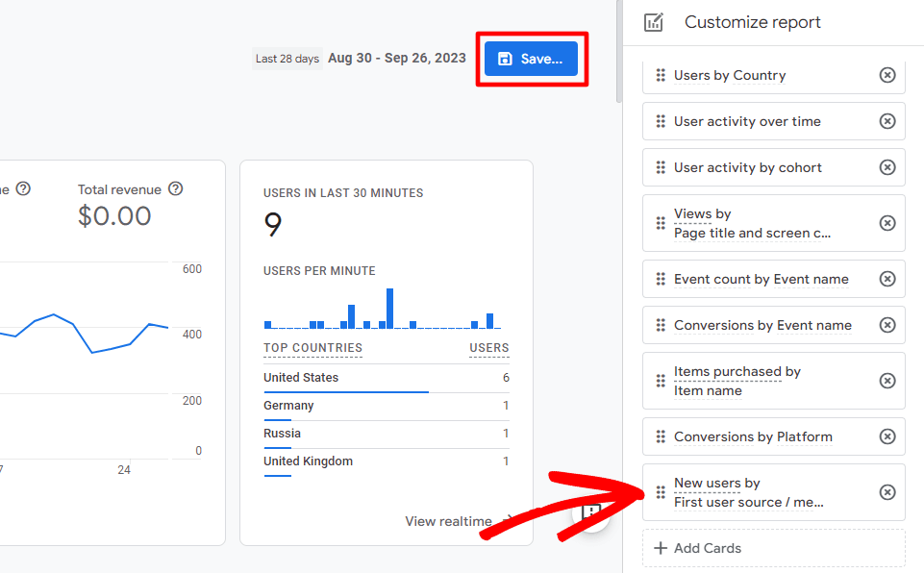Image resolution: width=924 pixels, height=573 pixels.
Task: Delete Conversions by Event name card
Action: click(887, 325)
